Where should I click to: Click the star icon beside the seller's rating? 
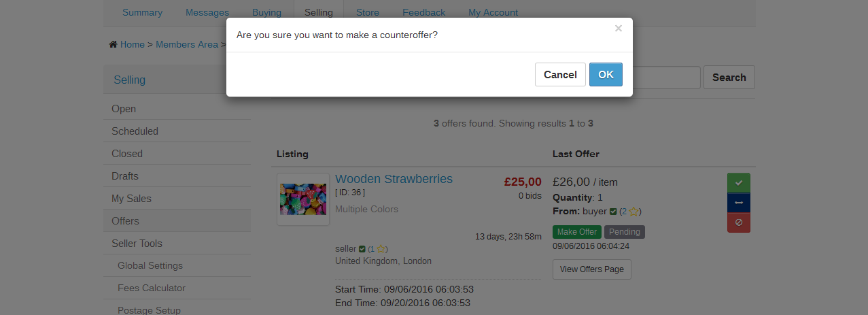click(381, 249)
